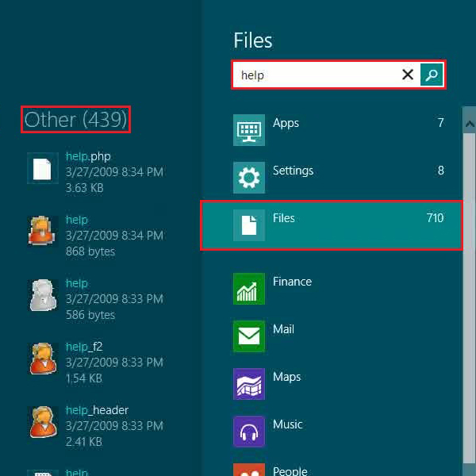Click the help_f2 file name
Image resolution: width=476 pixels, height=476 pixels.
coord(84,347)
